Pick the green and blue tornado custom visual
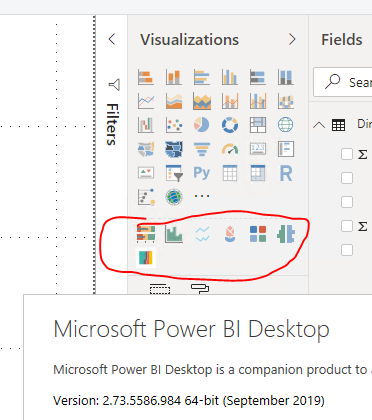Viewport: 372px width, 420px height. click(x=286, y=234)
